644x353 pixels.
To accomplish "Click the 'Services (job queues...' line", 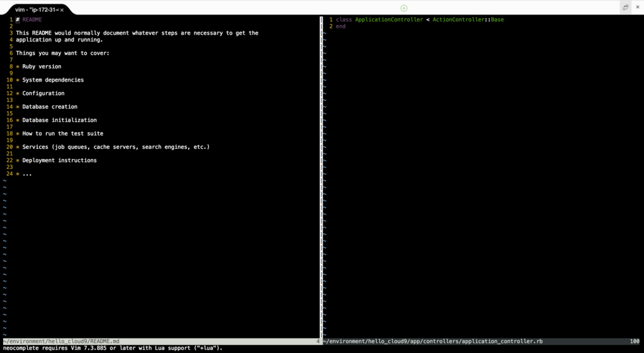I will pos(113,147).
